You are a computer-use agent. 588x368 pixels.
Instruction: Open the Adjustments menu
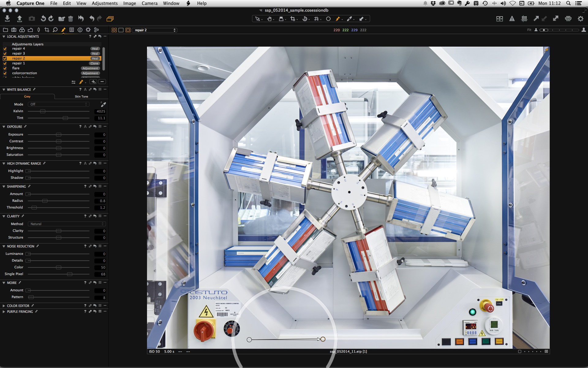point(104,3)
